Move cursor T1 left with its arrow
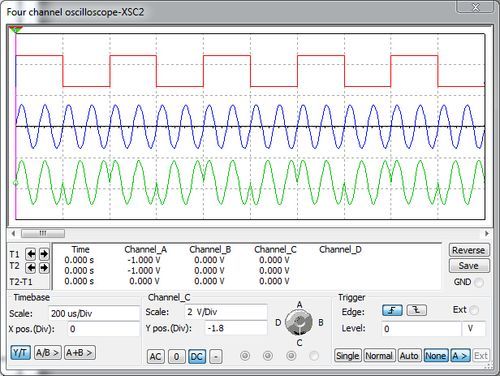This screenshot has height=376, width=500. (31, 254)
